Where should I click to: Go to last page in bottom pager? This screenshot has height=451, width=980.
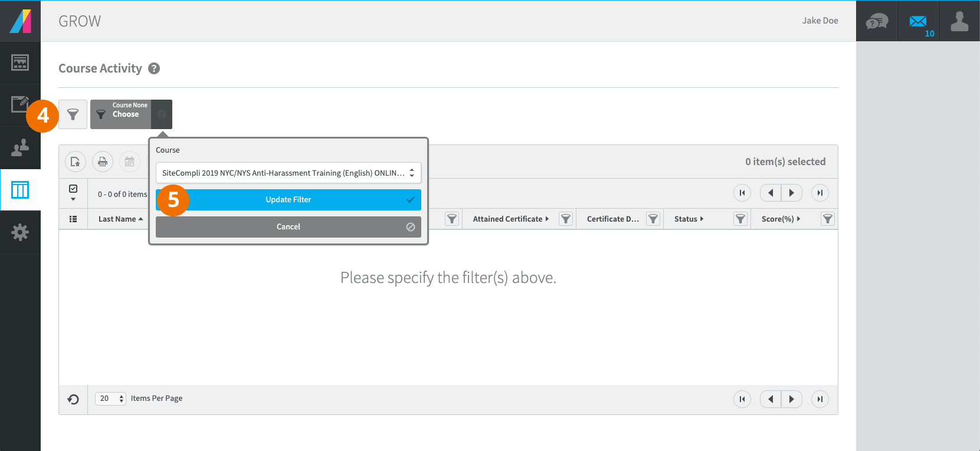[820, 399]
